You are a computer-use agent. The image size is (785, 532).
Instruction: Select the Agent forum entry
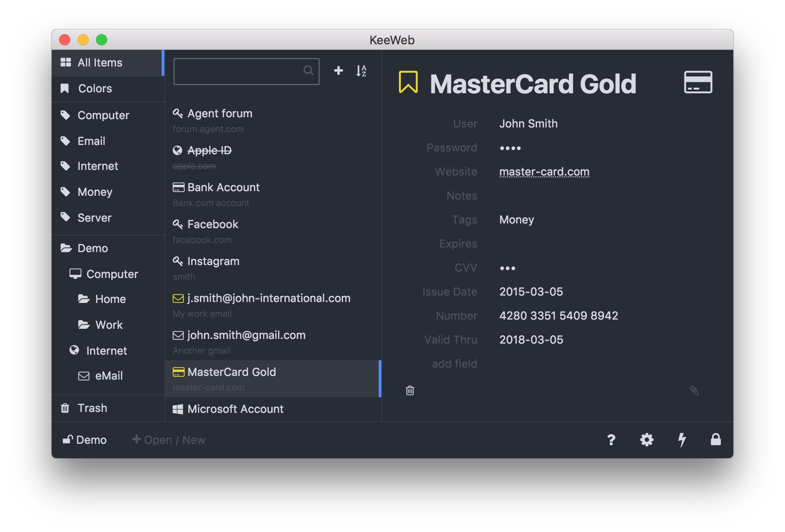click(x=273, y=120)
